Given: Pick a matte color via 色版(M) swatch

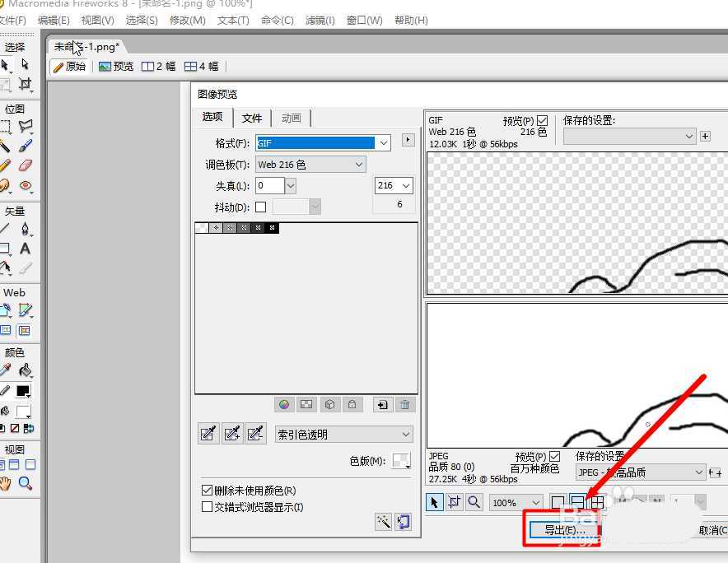Looking at the screenshot, I should pos(402,461).
